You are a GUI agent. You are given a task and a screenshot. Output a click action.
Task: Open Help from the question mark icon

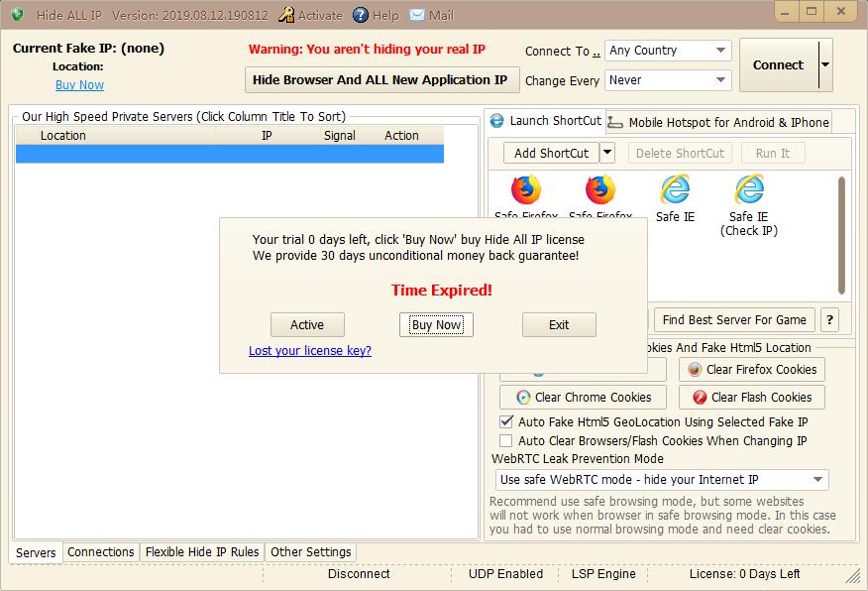[361, 15]
